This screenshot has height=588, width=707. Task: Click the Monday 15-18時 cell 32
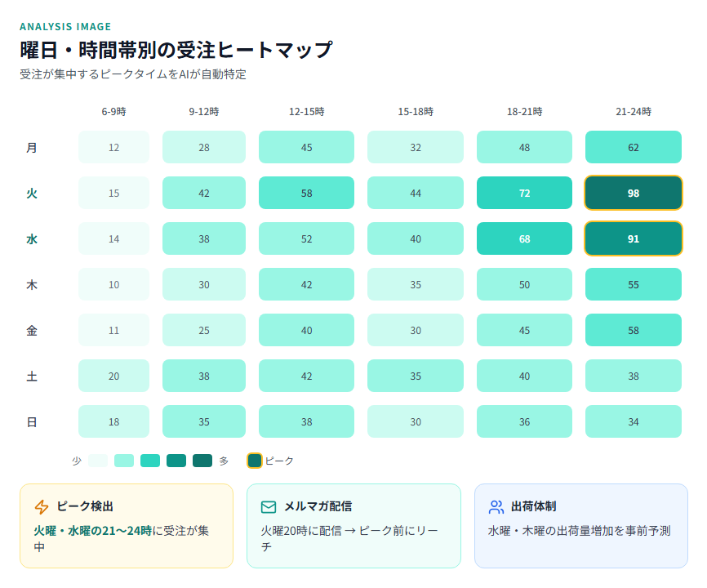point(416,147)
